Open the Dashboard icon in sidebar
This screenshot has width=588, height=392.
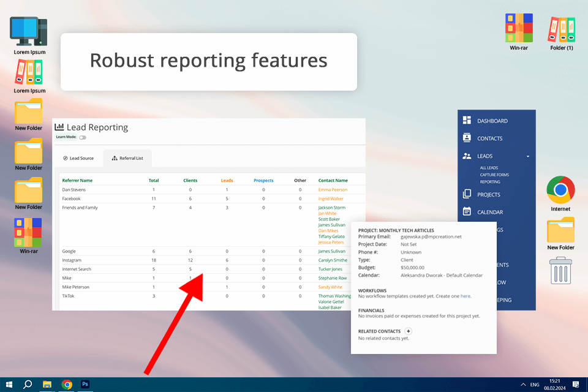tap(467, 121)
